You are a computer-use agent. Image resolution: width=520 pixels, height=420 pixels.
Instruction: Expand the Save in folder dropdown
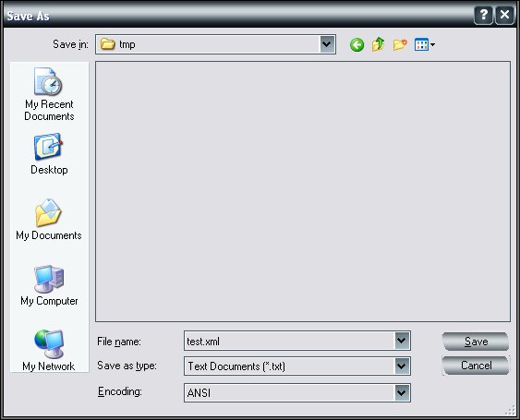coord(327,44)
